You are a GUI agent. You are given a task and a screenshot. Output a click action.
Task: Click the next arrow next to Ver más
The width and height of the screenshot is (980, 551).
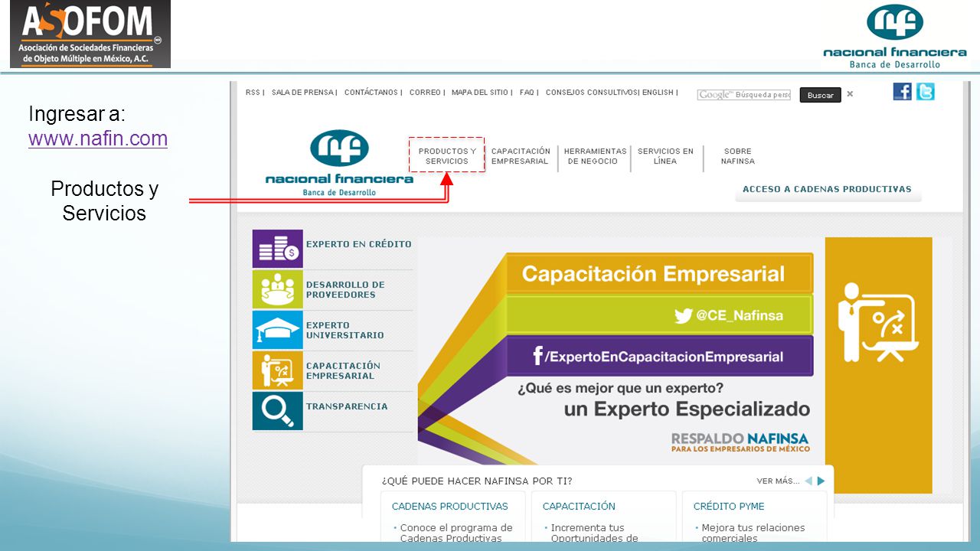tap(821, 481)
